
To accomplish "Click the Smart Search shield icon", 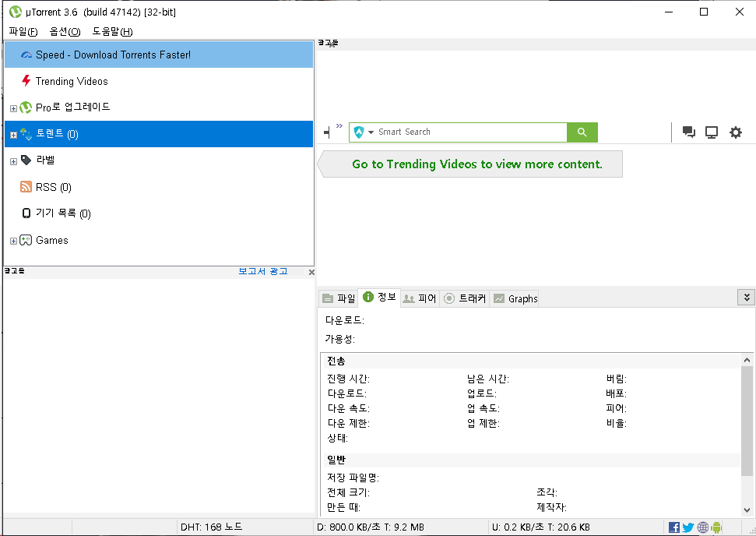I will coord(359,132).
